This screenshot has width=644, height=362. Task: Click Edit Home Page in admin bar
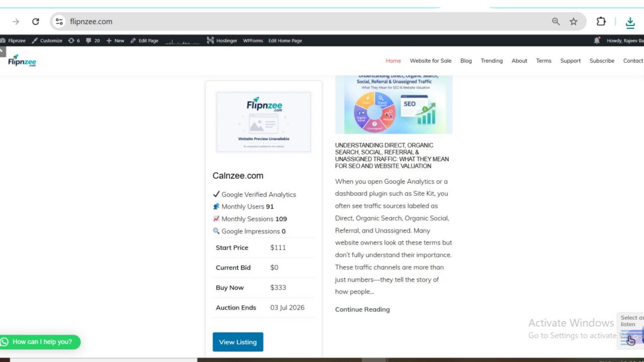point(285,41)
